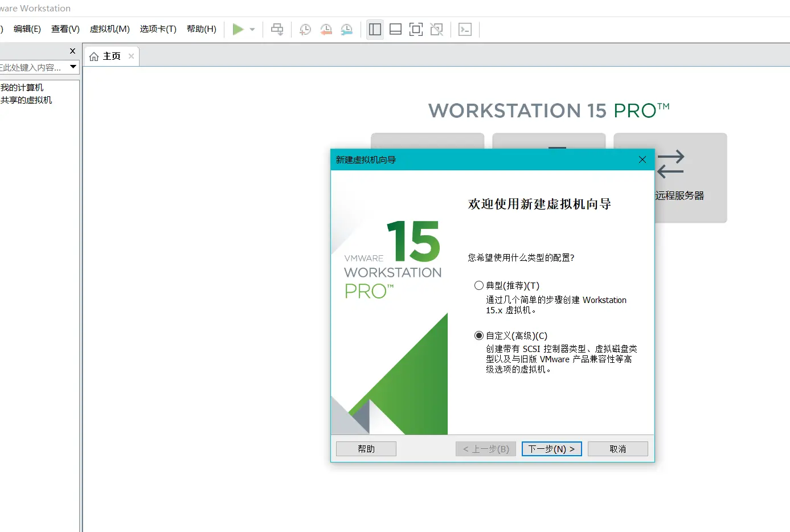Click the send Ctrl+Alt+Del toolbar icon

point(277,29)
